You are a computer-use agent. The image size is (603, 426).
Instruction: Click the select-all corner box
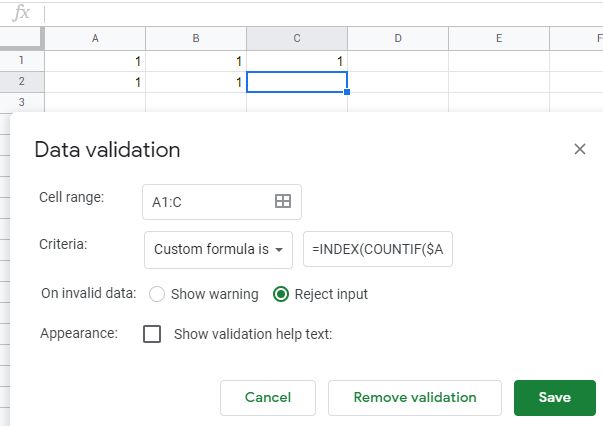[22, 38]
